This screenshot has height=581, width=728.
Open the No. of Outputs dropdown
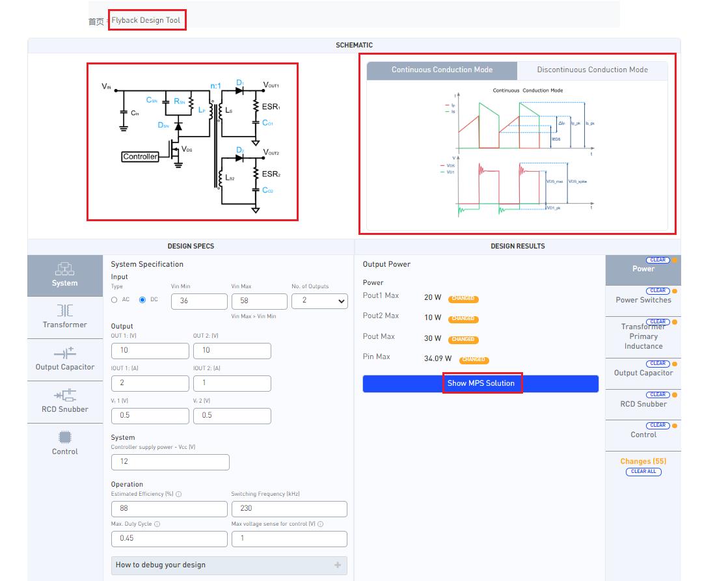click(319, 301)
